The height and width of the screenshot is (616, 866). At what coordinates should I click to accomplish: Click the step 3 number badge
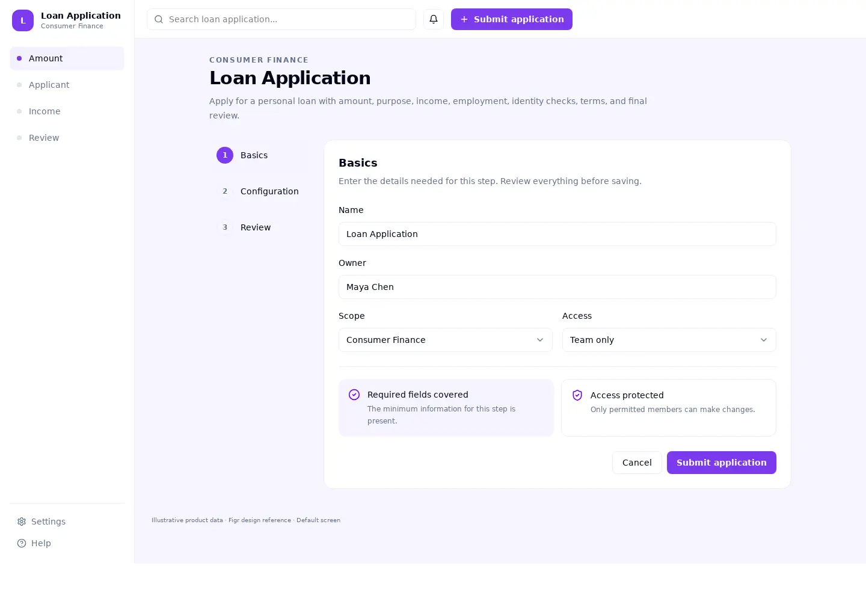click(x=225, y=227)
